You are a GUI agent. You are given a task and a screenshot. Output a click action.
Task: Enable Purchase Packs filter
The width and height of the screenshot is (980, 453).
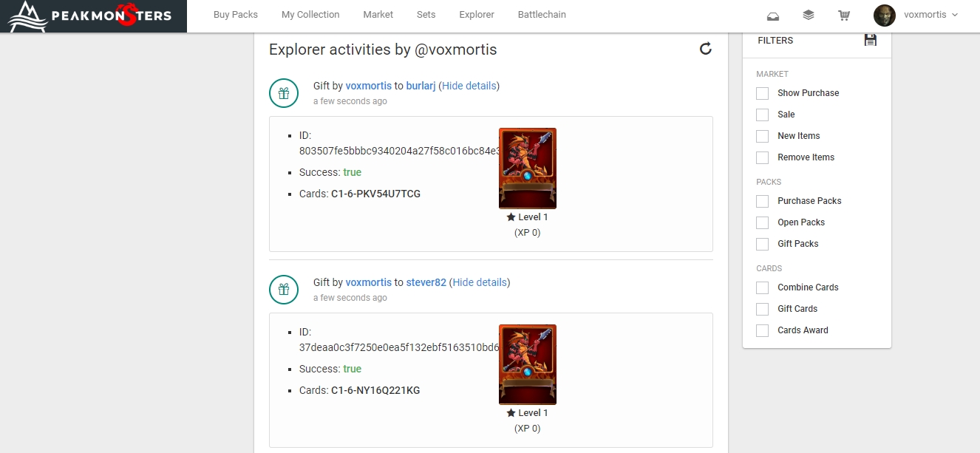[x=763, y=201]
